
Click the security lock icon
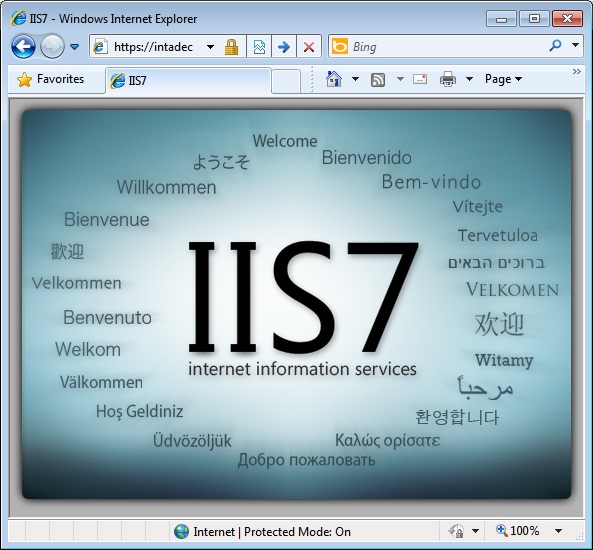231,47
